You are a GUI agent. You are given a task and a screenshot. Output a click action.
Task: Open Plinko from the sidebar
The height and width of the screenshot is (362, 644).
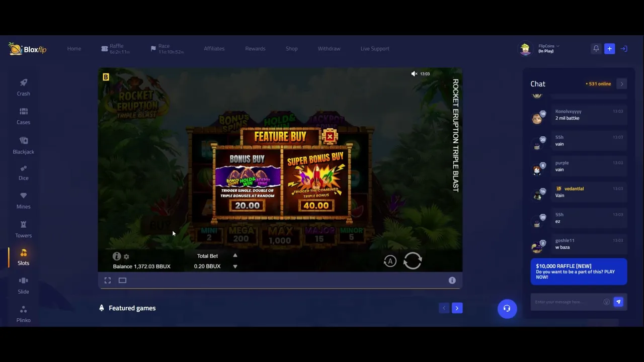pyautogui.click(x=23, y=314)
